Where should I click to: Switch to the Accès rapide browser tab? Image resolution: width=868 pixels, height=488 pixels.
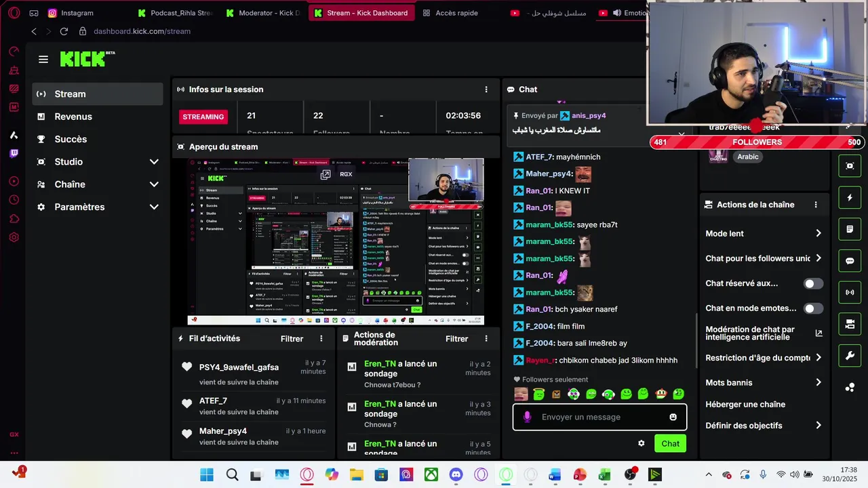[456, 13]
